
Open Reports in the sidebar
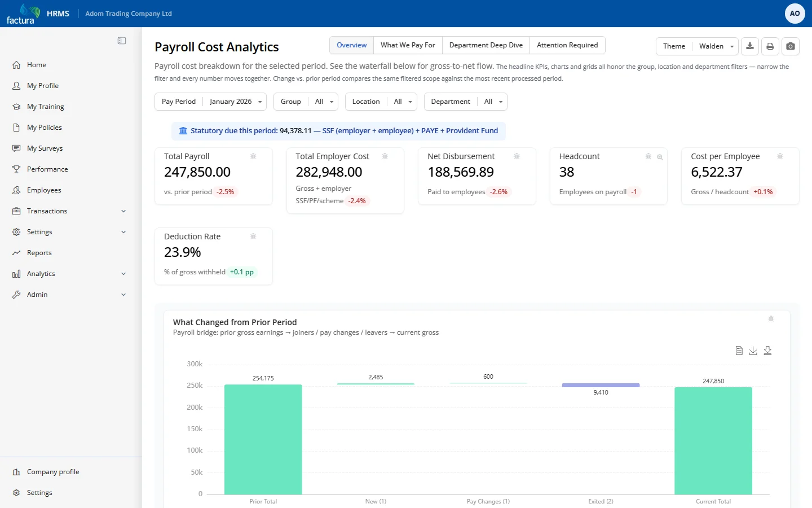click(69, 253)
